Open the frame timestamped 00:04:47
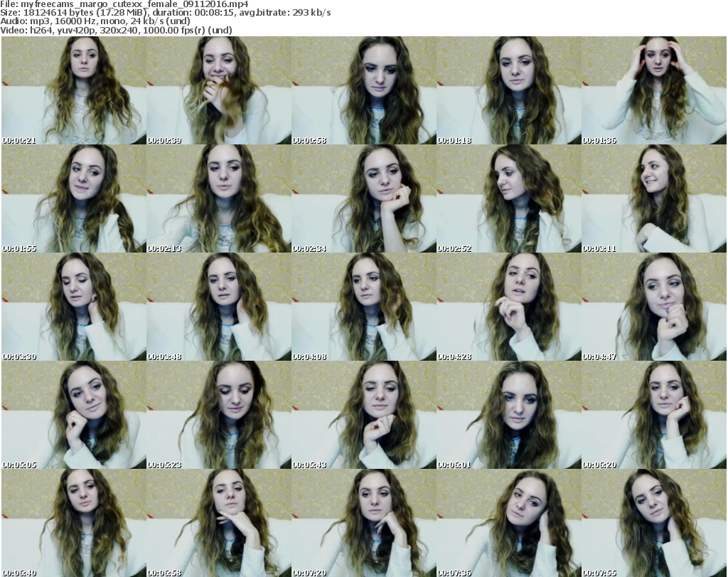 click(x=654, y=307)
